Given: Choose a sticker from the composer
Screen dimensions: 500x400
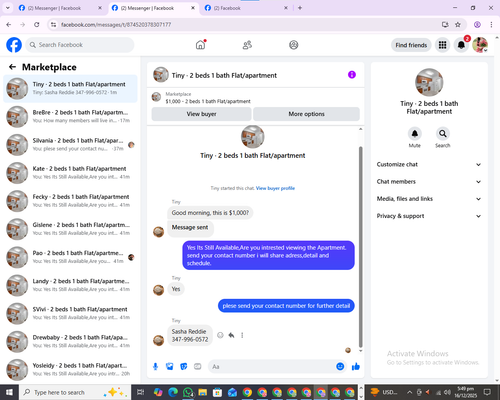Looking at the screenshot, I should [x=184, y=367].
